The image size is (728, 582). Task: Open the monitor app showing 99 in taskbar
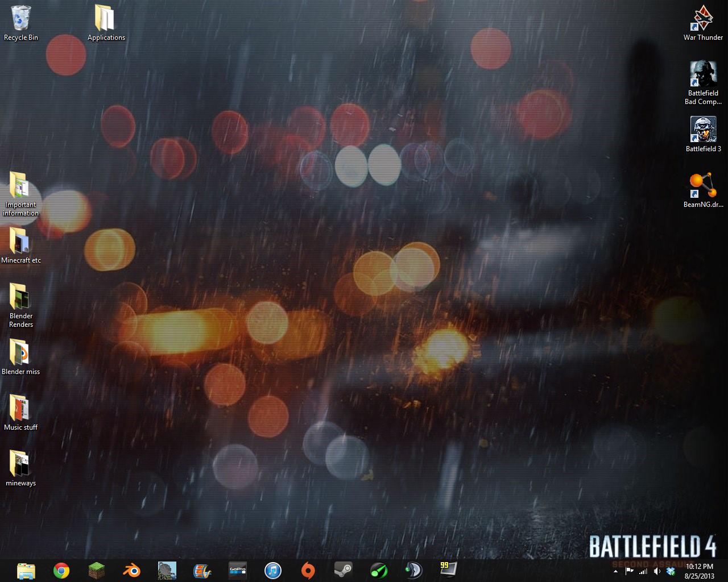coord(448,569)
